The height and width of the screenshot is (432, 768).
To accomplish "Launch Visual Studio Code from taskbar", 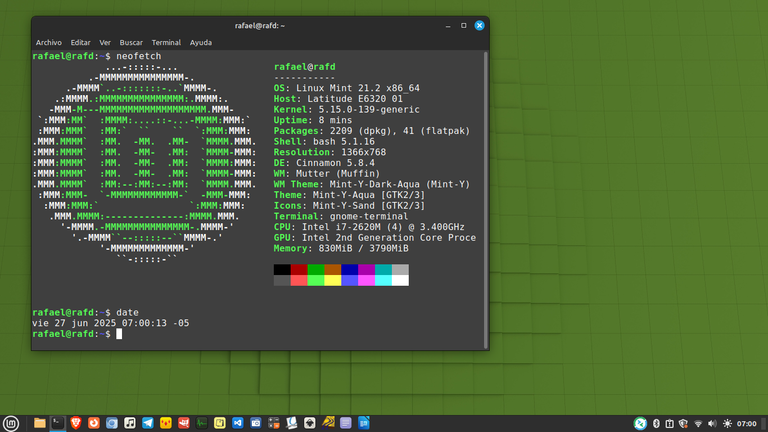I will (x=238, y=423).
